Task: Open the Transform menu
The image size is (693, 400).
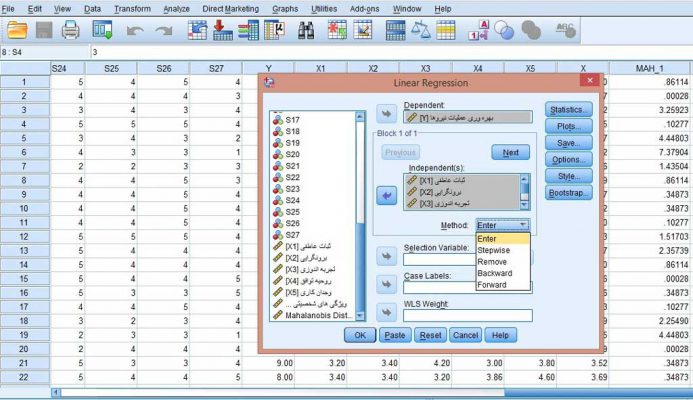Action: tap(132, 9)
